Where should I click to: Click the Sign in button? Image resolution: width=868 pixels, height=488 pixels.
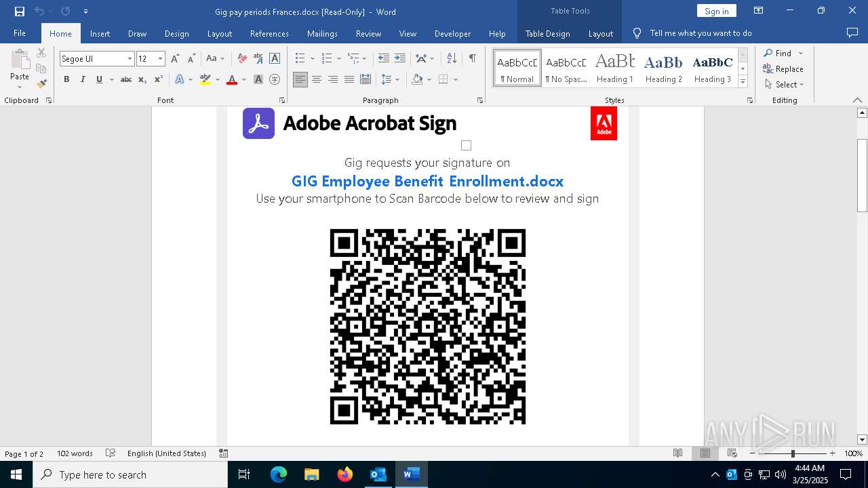click(716, 11)
